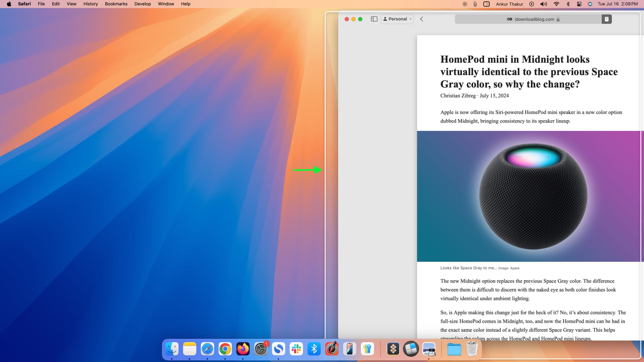Open the Bluetooth menu bar icon

pyautogui.click(x=568, y=4)
